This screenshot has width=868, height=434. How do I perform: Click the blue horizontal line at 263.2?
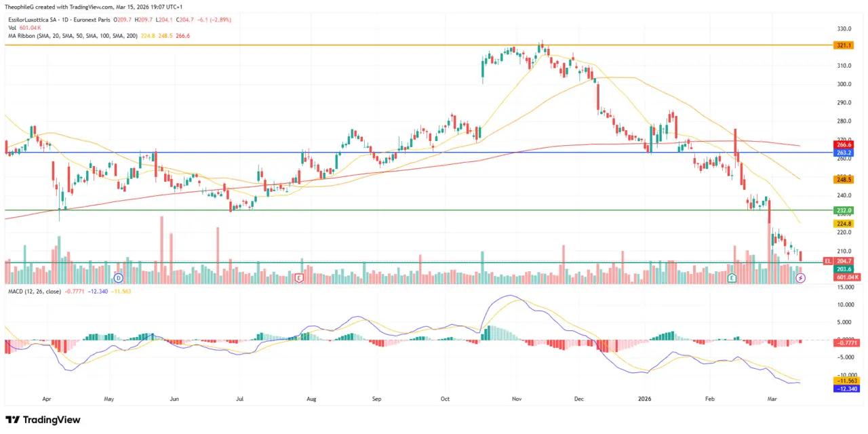click(x=407, y=153)
